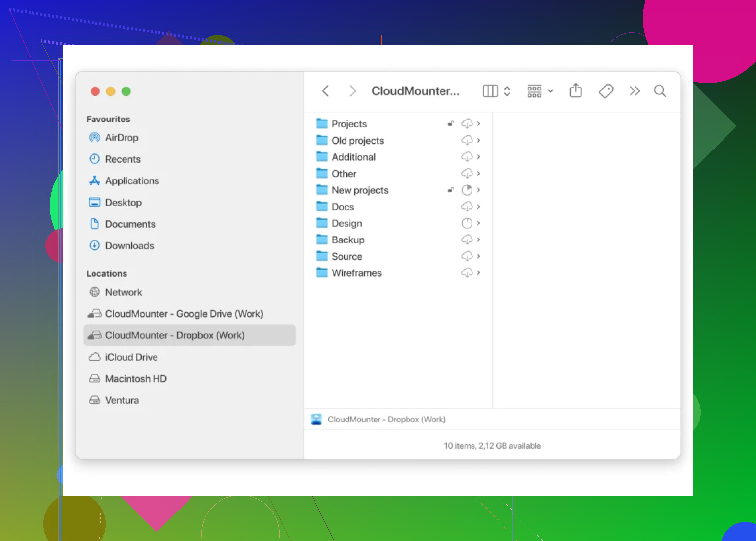756x541 pixels.
Task: Expand Old projects folder chevron
Action: tap(478, 140)
